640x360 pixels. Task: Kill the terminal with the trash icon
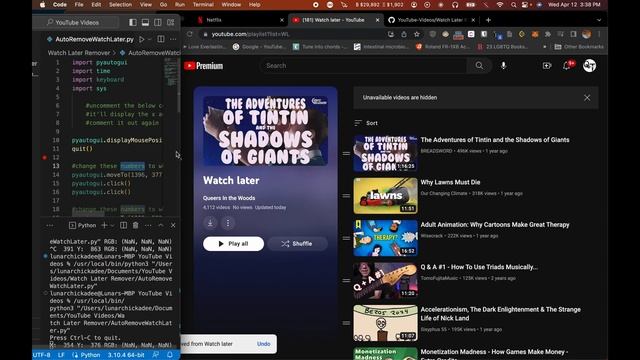(136, 225)
